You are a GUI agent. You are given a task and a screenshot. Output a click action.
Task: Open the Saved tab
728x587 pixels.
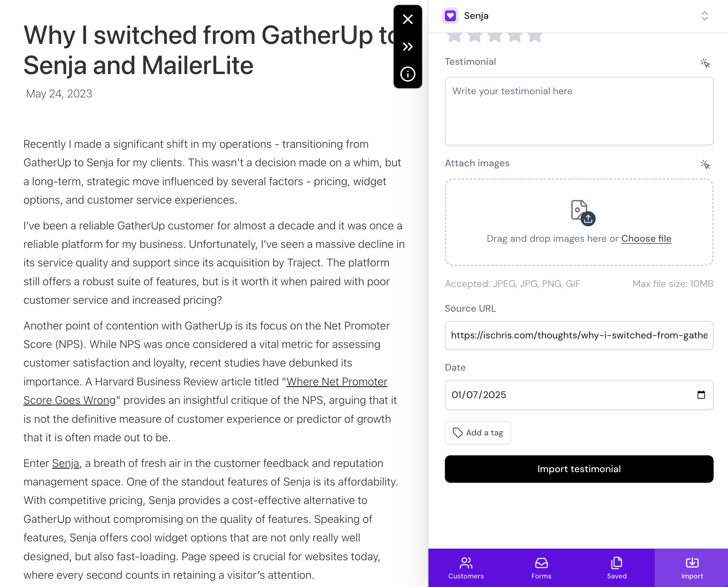(x=617, y=568)
